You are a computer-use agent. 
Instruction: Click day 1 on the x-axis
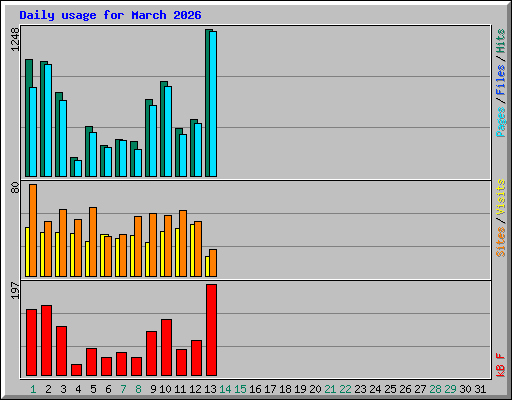[x=33, y=389]
